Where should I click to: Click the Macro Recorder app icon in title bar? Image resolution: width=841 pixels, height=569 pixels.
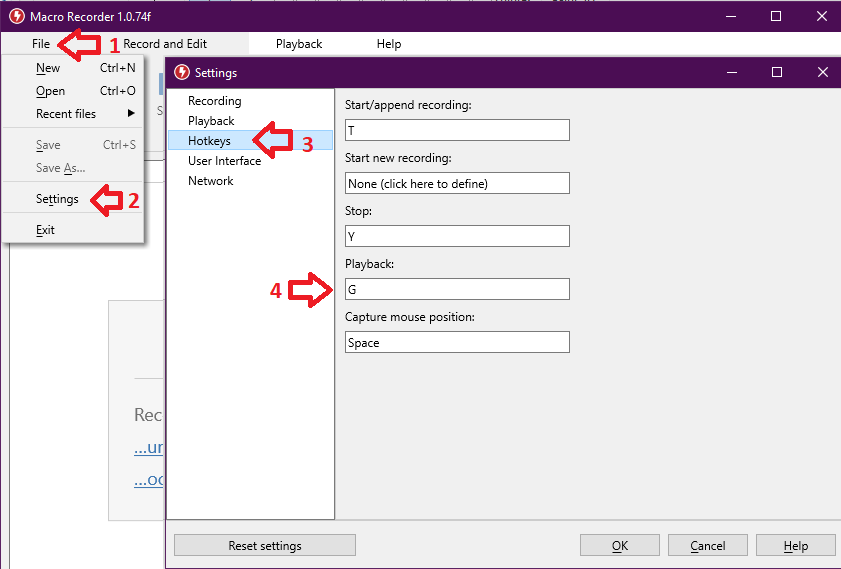pos(16,16)
